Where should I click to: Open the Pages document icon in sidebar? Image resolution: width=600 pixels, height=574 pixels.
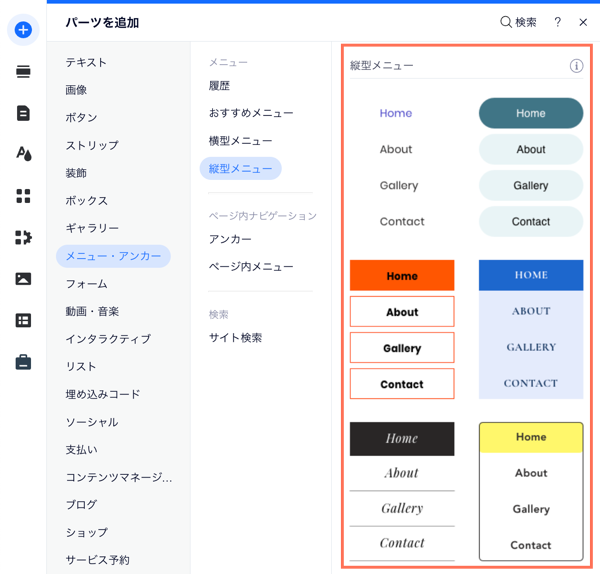[23, 113]
